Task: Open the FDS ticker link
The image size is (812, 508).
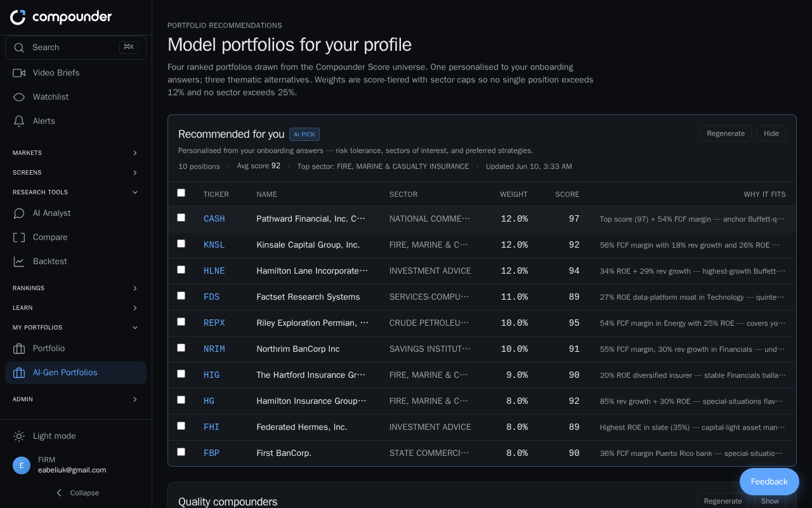Action: 212,297
